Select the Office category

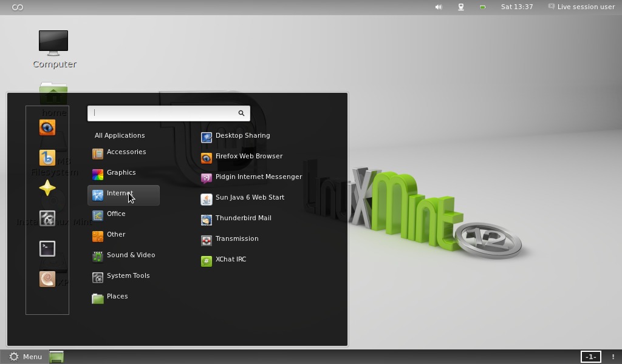123,215
